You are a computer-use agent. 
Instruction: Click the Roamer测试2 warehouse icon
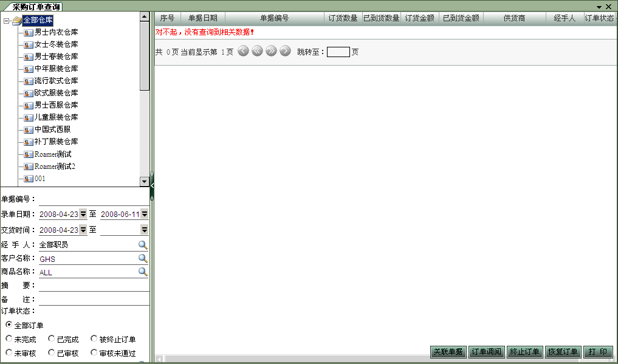29,167
